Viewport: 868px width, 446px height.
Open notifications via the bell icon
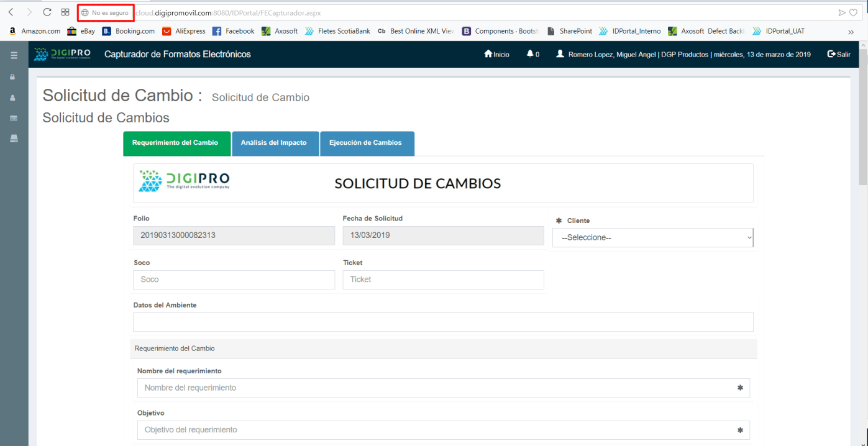pos(532,54)
